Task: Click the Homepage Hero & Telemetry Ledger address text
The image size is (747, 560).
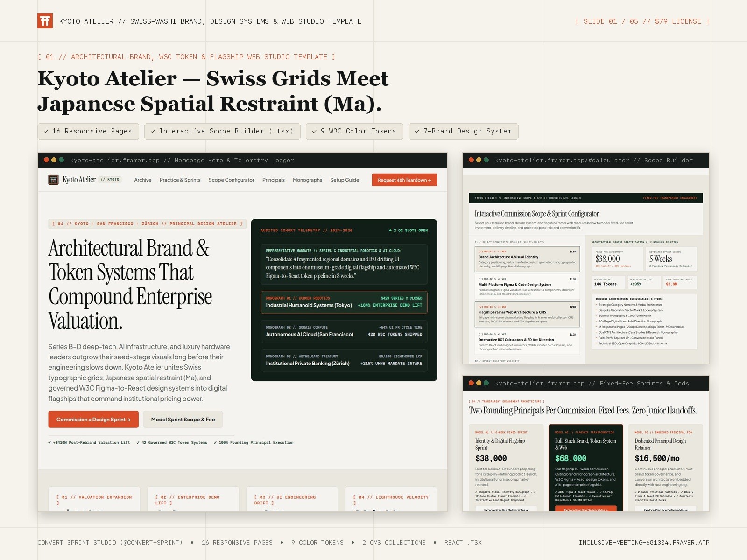Action: coord(182,160)
